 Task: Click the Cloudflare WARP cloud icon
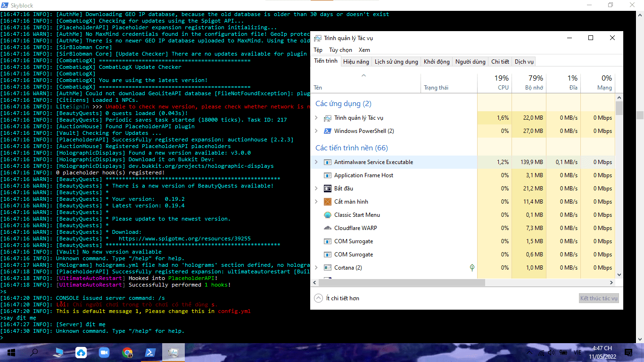coord(328,228)
